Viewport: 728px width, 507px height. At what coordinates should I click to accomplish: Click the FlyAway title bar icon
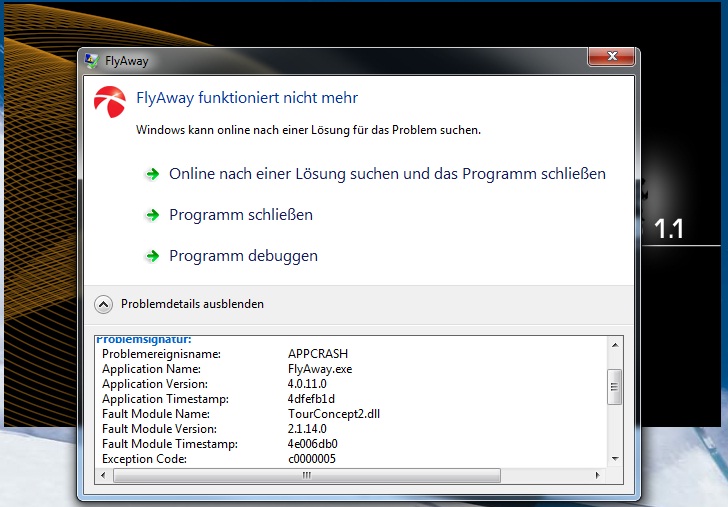tap(91, 61)
